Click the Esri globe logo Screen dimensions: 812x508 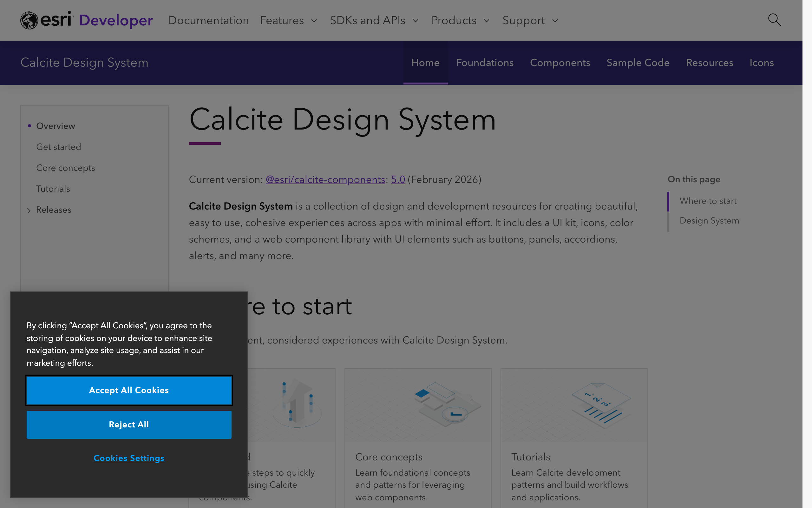tap(29, 21)
